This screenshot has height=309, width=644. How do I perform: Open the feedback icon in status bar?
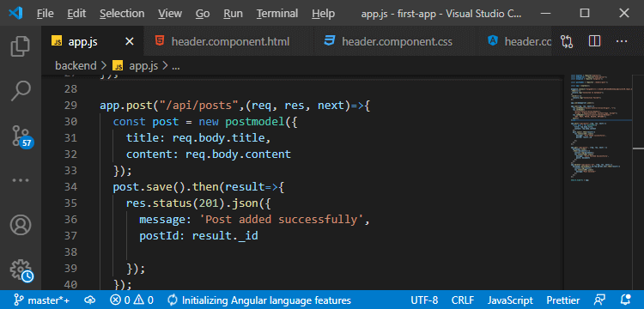coord(599,300)
